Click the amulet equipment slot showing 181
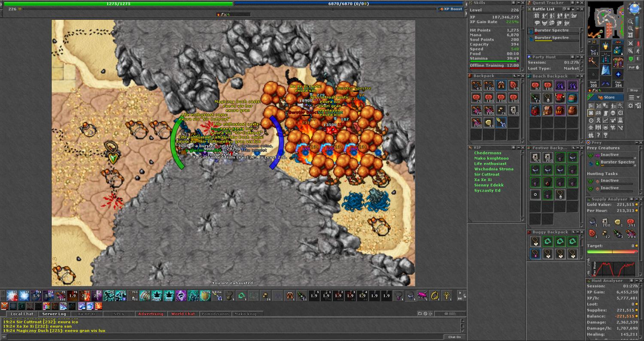The height and width of the screenshot is (341, 644). coord(593,50)
